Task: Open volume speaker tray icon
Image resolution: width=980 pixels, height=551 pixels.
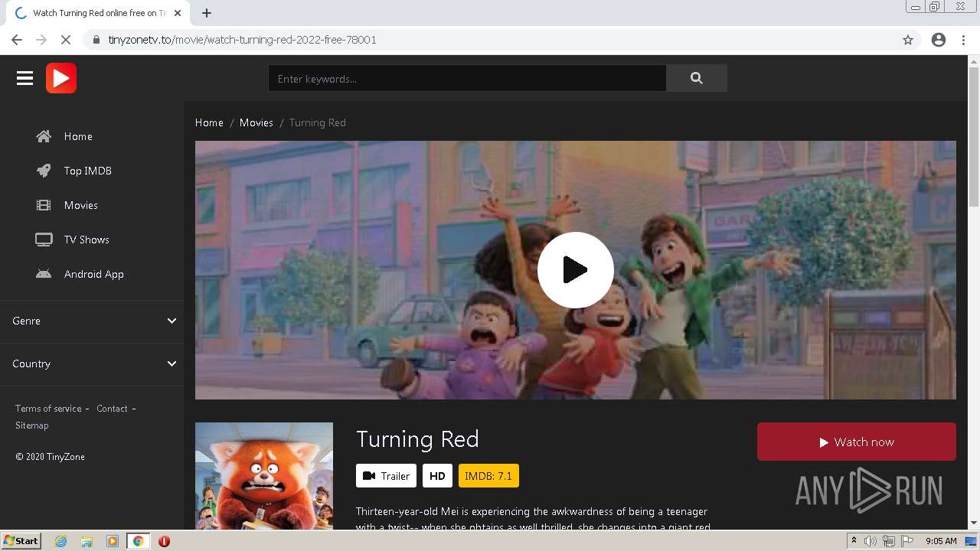Action: pyautogui.click(x=871, y=541)
